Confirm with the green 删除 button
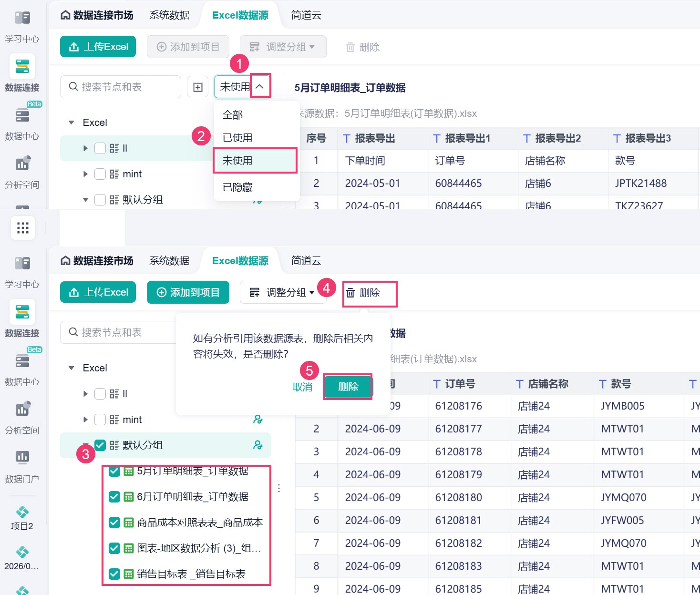This screenshot has height=595, width=700. coord(348,387)
